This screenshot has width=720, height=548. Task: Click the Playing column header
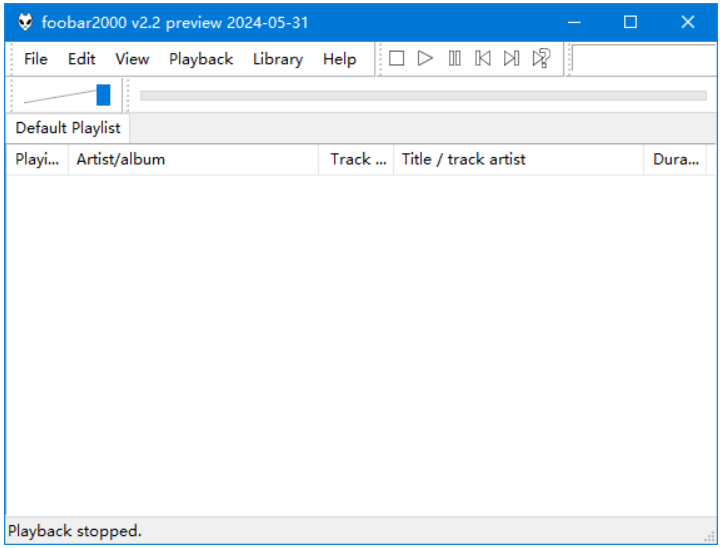(37, 159)
